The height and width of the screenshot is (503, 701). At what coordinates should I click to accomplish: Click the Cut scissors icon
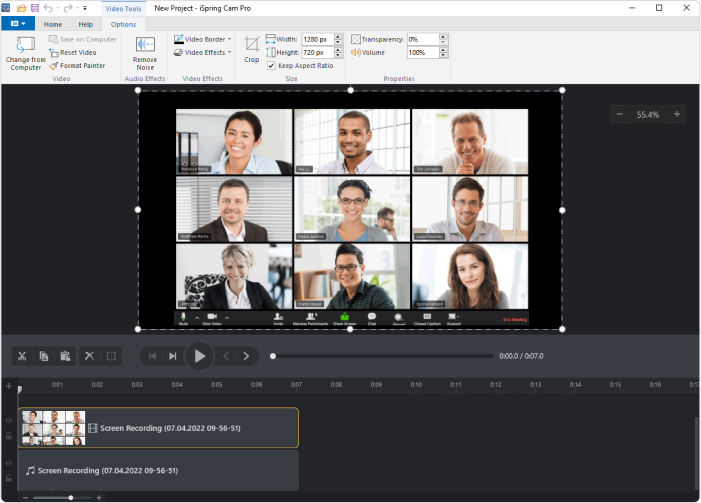point(22,356)
